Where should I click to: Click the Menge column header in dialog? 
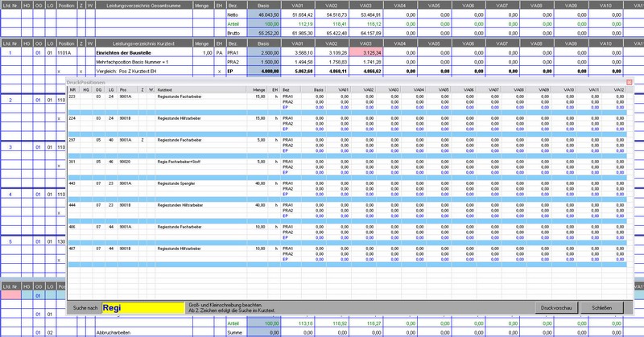point(258,89)
